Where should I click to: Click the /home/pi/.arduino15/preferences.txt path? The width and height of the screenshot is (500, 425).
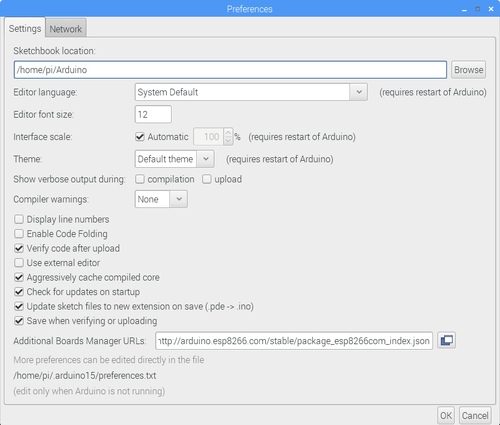[85, 376]
